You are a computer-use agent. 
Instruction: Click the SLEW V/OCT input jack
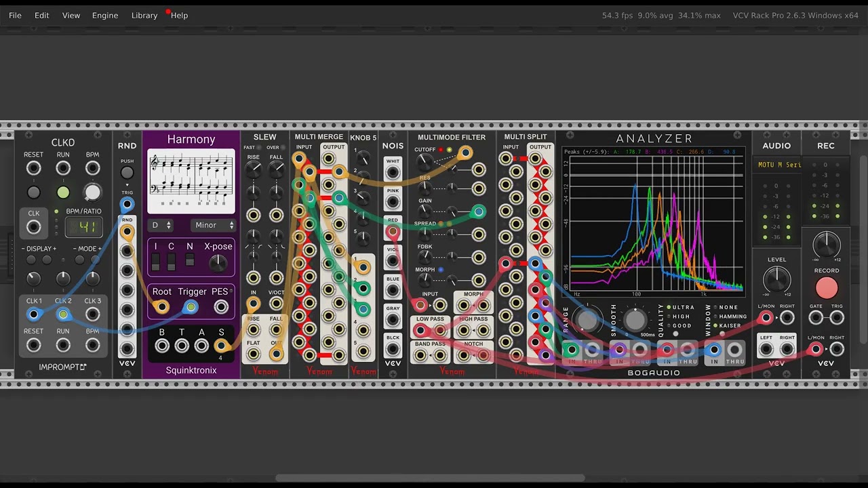[276, 303]
